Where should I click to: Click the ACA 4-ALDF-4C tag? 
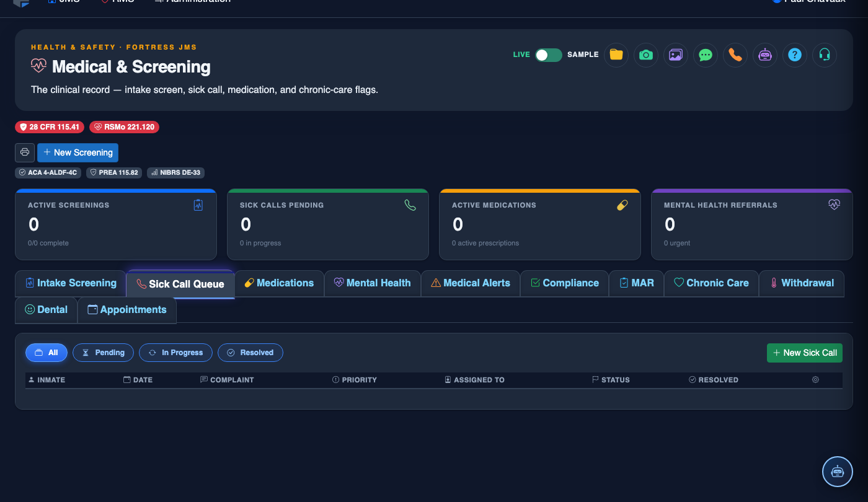(48, 172)
